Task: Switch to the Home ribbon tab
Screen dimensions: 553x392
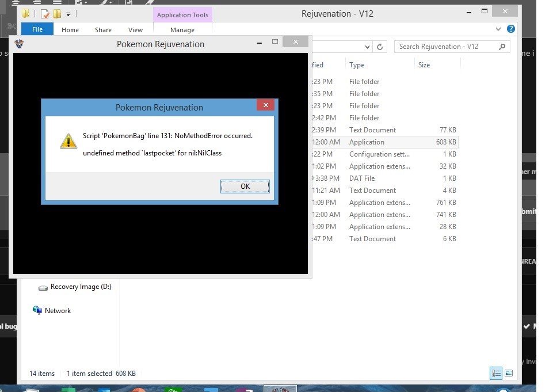Action: click(x=70, y=30)
